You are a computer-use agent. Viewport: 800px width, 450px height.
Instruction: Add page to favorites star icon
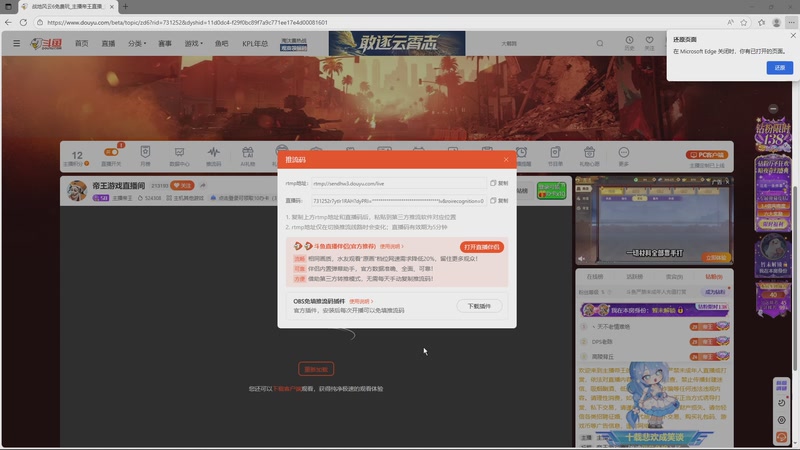tap(744, 22)
